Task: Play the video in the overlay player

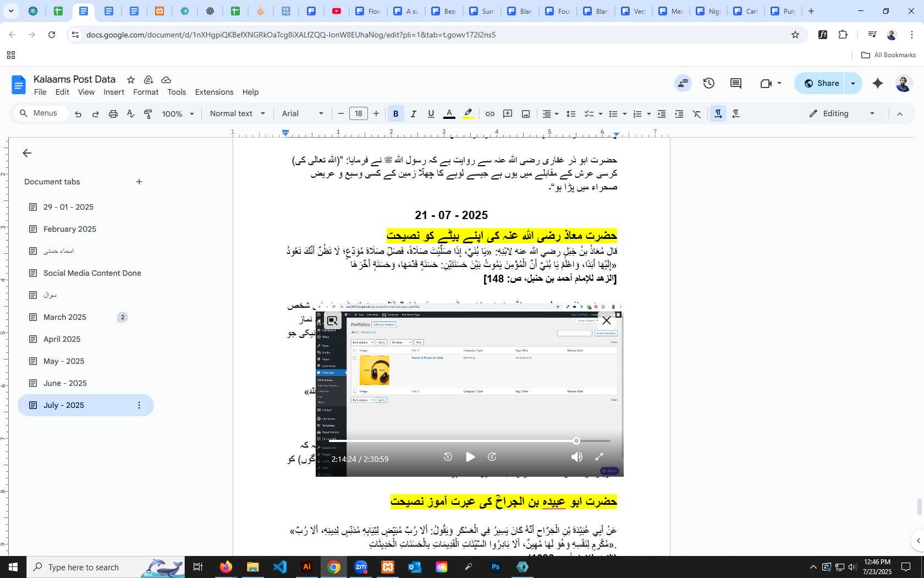Action: click(x=470, y=457)
